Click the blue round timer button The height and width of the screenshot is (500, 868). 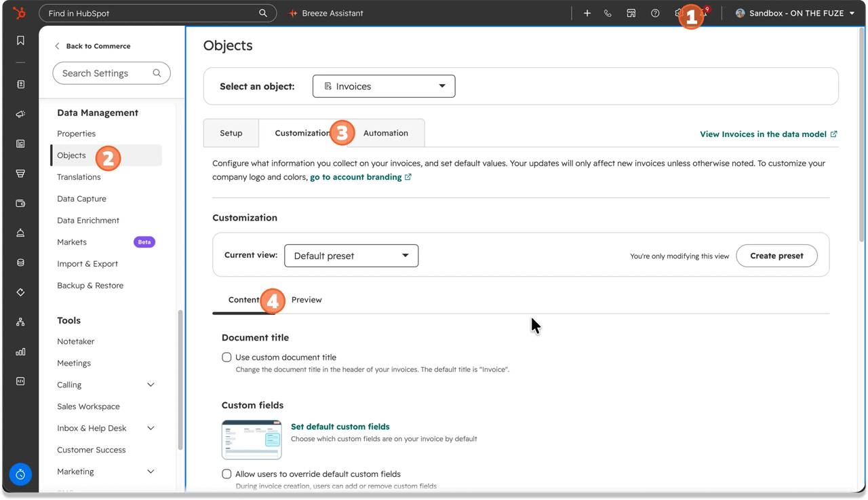[20, 474]
